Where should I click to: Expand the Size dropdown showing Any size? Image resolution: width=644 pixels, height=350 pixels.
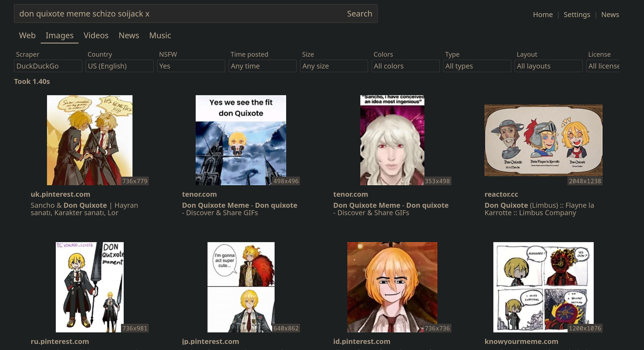tap(334, 66)
